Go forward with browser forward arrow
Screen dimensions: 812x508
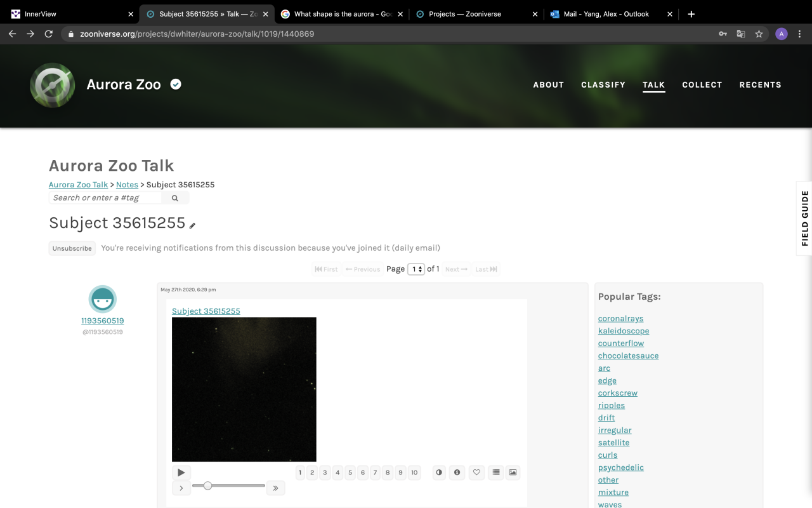pos(30,34)
